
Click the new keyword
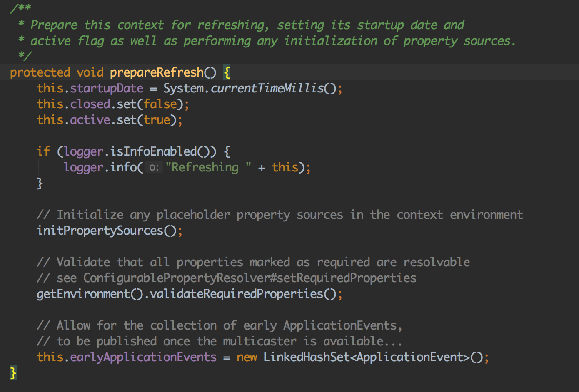[247, 357]
